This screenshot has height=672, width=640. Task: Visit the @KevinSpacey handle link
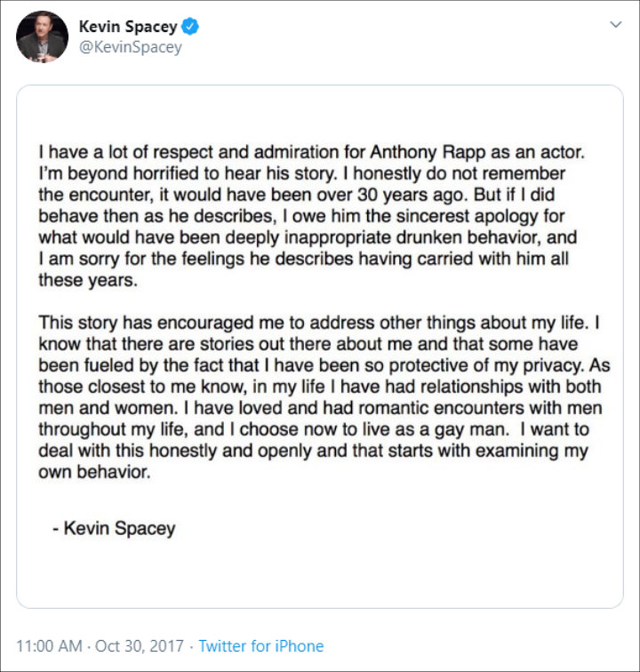pyautogui.click(x=131, y=47)
